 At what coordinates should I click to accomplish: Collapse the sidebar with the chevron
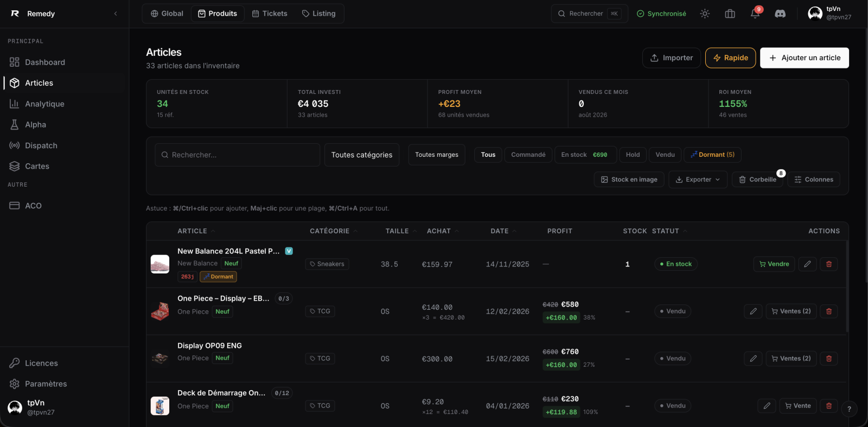(116, 14)
